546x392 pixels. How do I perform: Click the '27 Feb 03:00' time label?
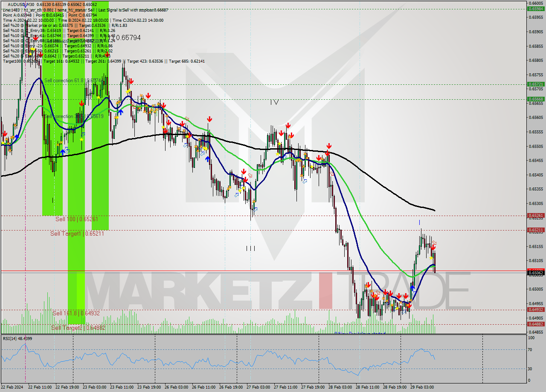(258, 387)
